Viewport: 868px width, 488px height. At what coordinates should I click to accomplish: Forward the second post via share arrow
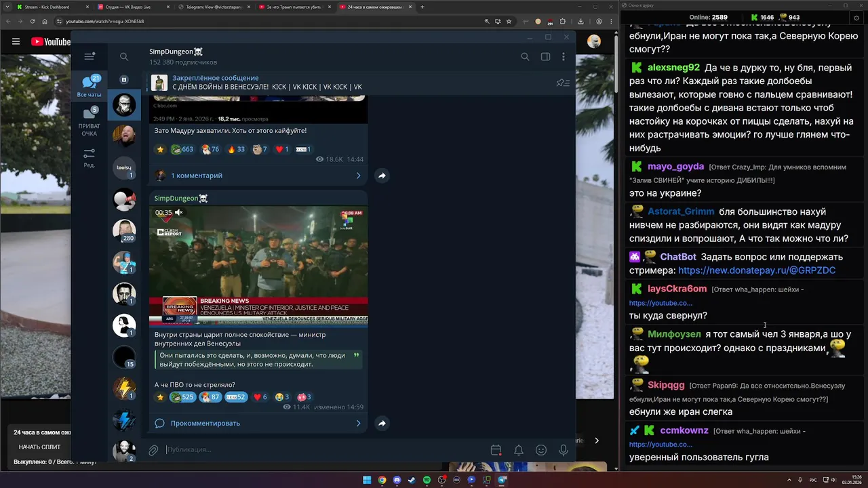pyautogui.click(x=382, y=424)
